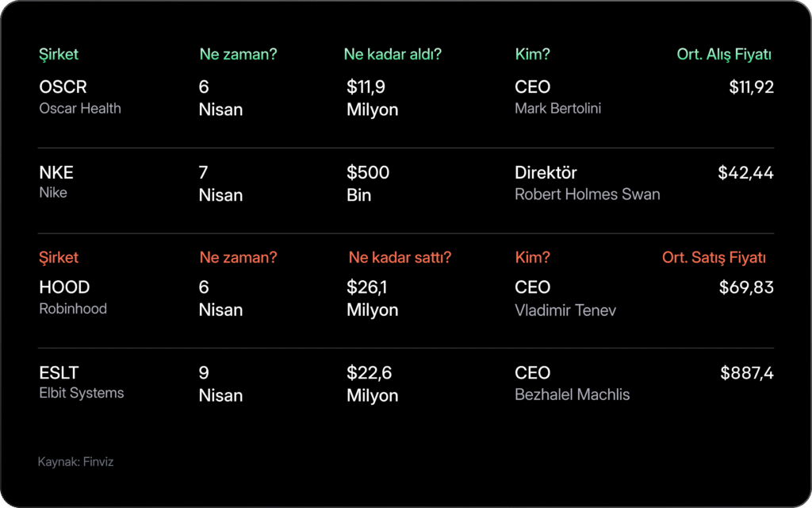Viewport: 812px width, 508px height.
Task: Click the $11,92 average buy price
Action: pos(751,87)
